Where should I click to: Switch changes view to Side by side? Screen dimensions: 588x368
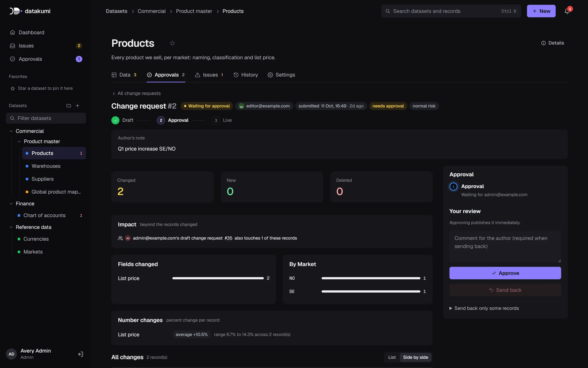click(x=416, y=357)
